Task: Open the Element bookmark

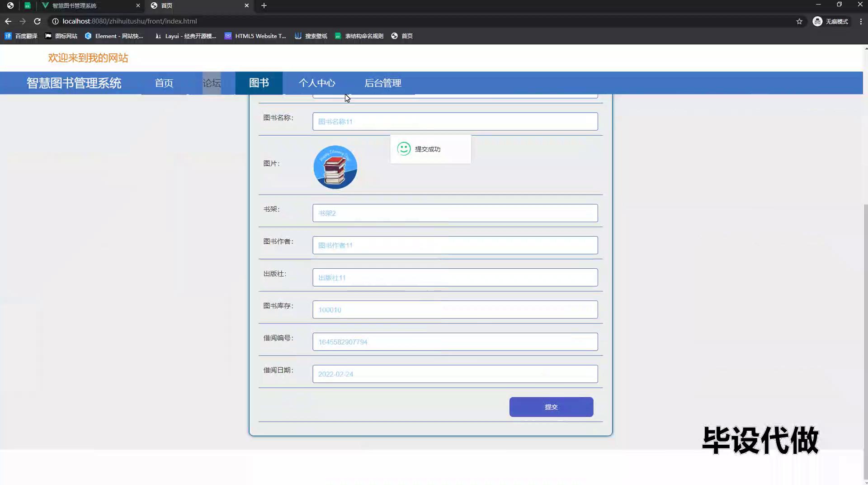Action: click(x=114, y=36)
